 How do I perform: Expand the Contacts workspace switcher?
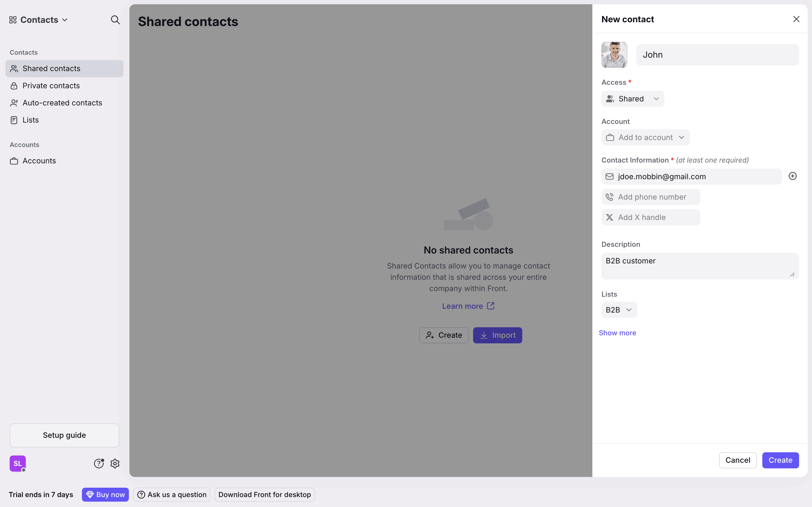pos(39,20)
